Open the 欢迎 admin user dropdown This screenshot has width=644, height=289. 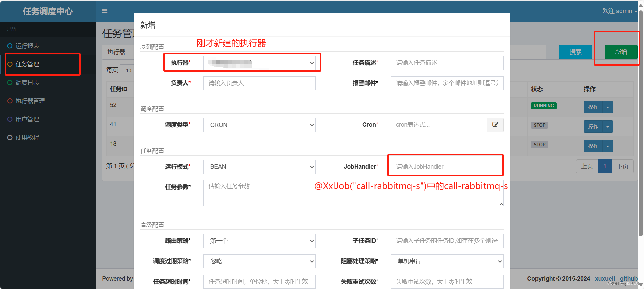coord(620,11)
